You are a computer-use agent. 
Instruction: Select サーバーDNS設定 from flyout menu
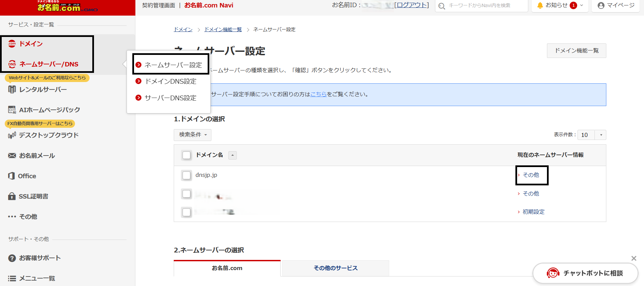pos(170,98)
